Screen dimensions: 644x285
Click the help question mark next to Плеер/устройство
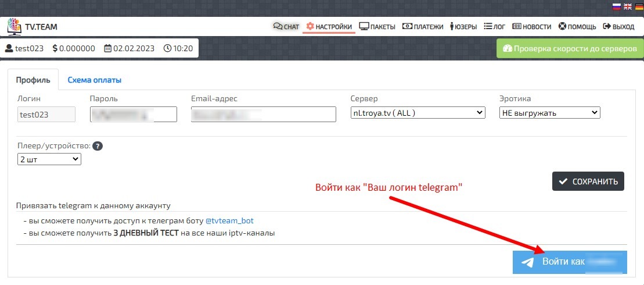(x=98, y=146)
